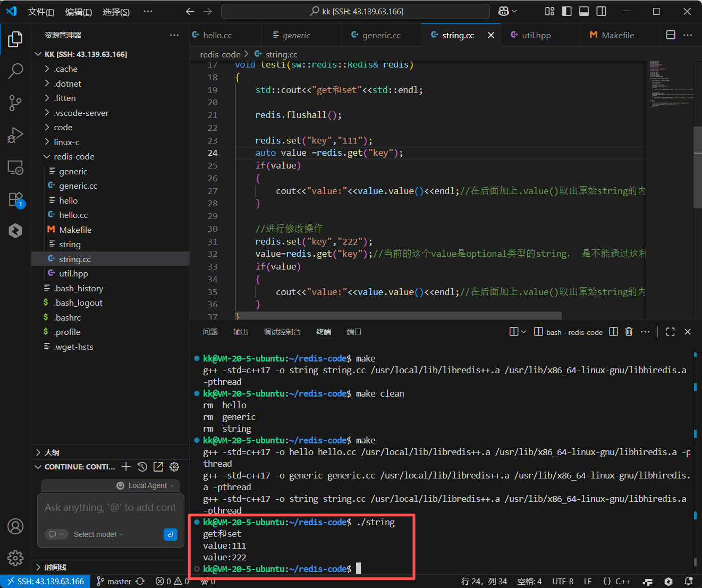Open Explorer views and more actions menu

click(174, 35)
